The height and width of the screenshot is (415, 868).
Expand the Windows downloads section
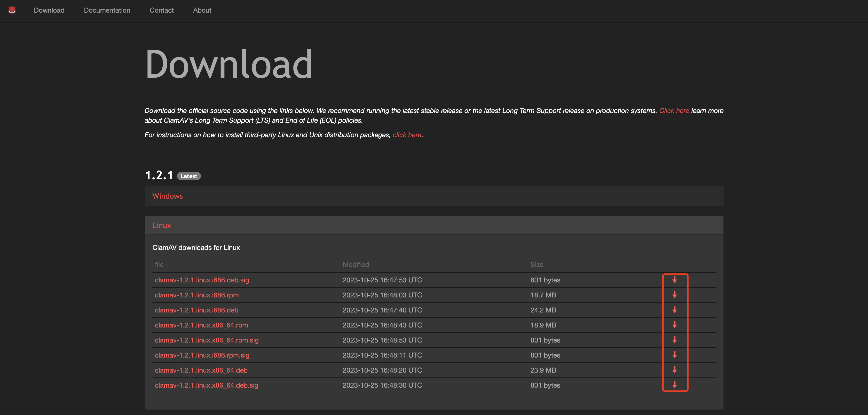click(167, 196)
